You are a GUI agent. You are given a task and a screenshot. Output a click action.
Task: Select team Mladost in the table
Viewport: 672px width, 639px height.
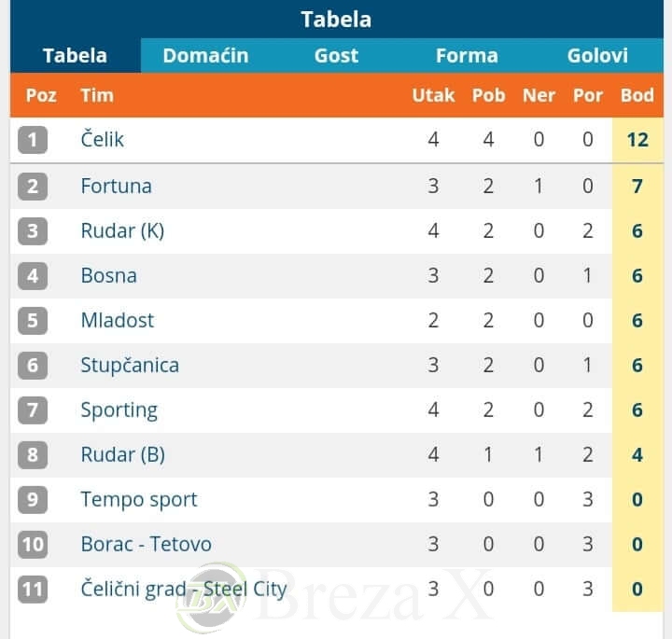coord(117,320)
